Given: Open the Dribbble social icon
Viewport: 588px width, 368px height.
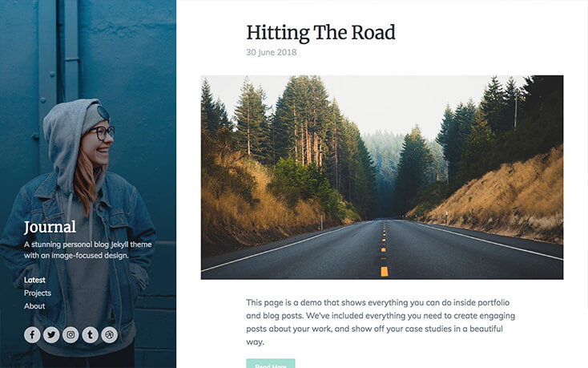Looking at the screenshot, I should [109, 334].
